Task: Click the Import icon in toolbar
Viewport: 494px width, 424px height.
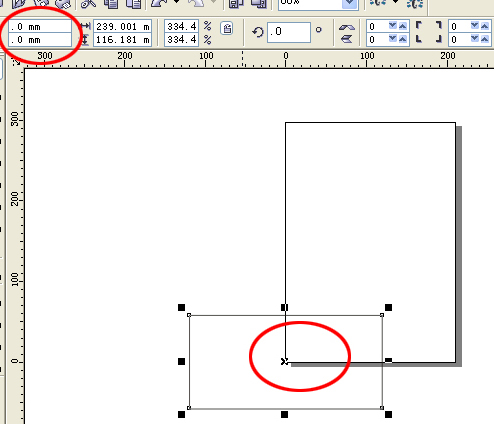Action: (x=236, y=3)
